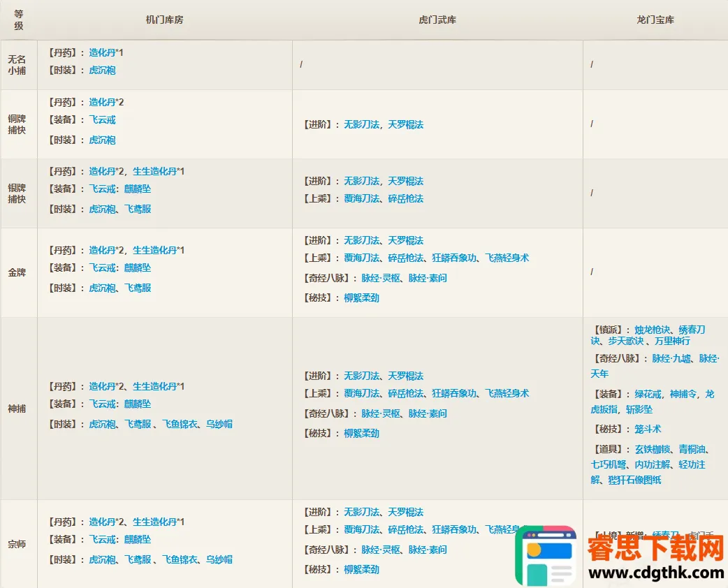
Task: Click 脉经·九墟 link
Action: [671, 359]
